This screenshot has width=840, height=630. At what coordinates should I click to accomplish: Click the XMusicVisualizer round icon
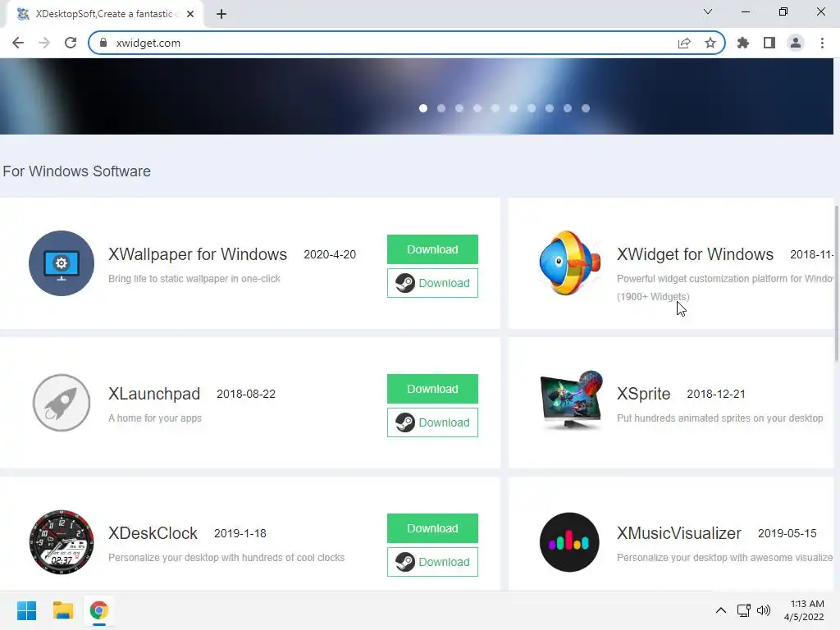pyautogui.click(x=569, y=542)
